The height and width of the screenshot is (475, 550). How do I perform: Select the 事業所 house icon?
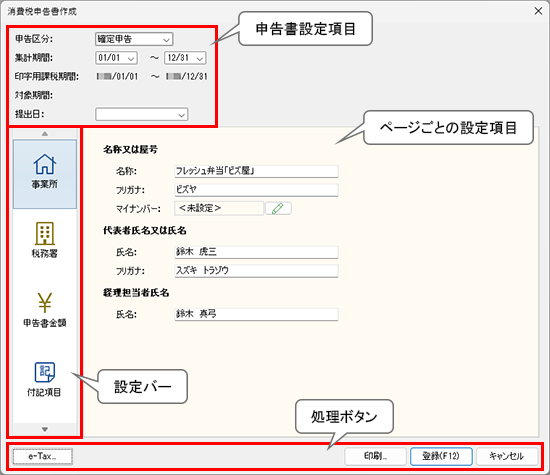tap(45, 174)
